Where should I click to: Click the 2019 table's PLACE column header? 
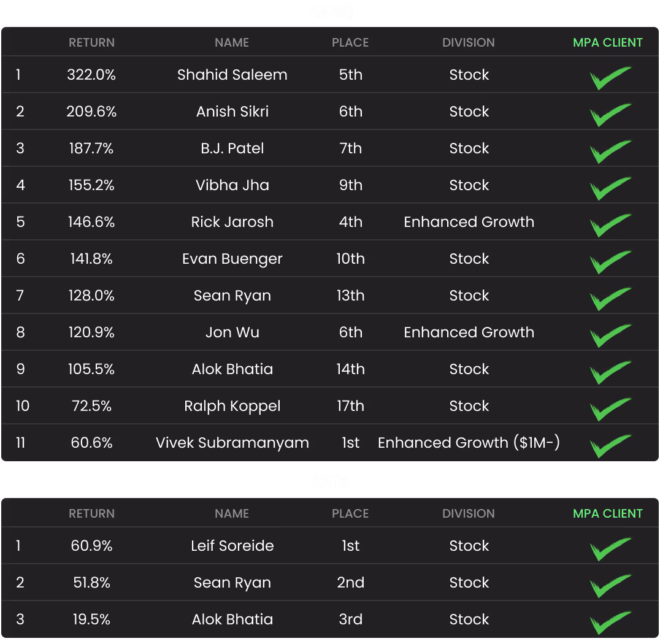click(350, 514)
